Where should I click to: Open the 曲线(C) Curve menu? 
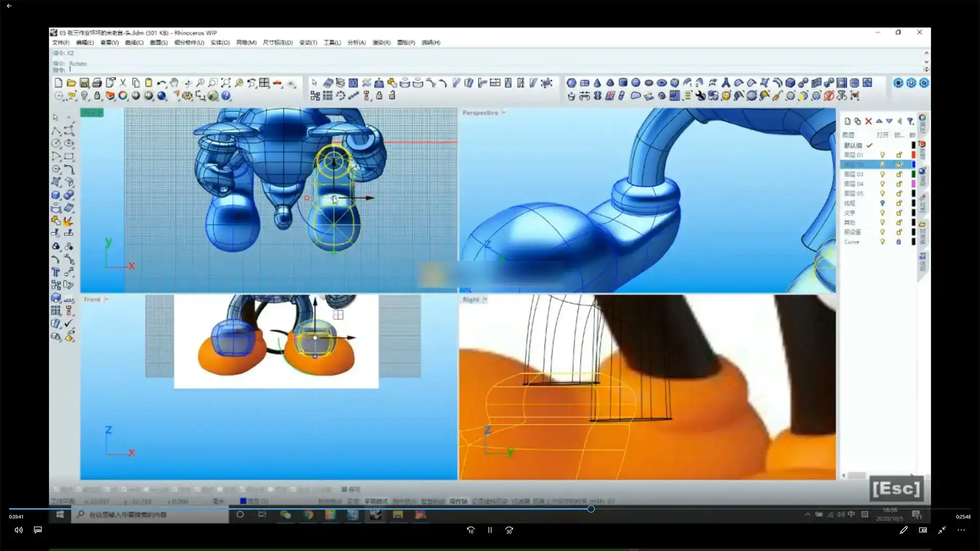pos(134,42)
